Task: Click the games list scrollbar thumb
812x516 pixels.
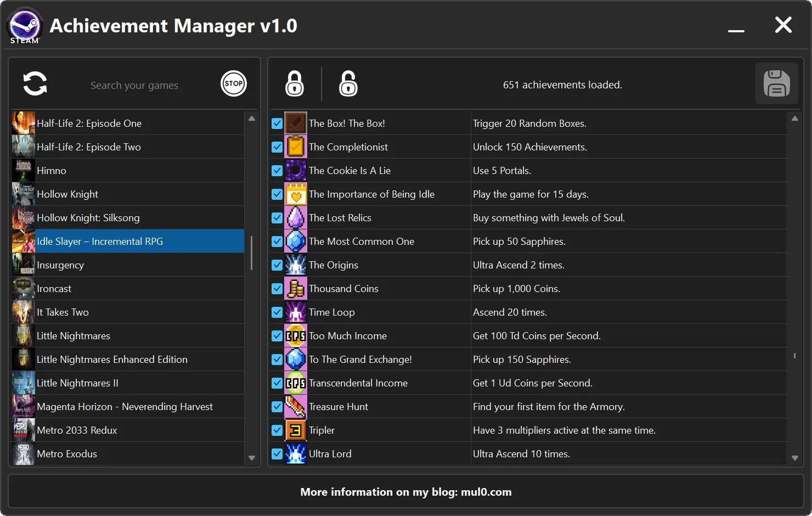Action: pos(252,253)
